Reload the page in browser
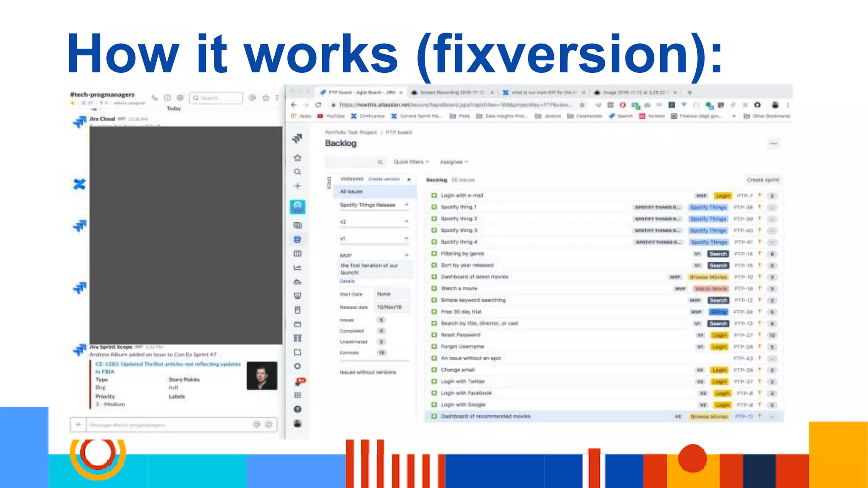This screenshot has height=488, width=868. [318, 105]
